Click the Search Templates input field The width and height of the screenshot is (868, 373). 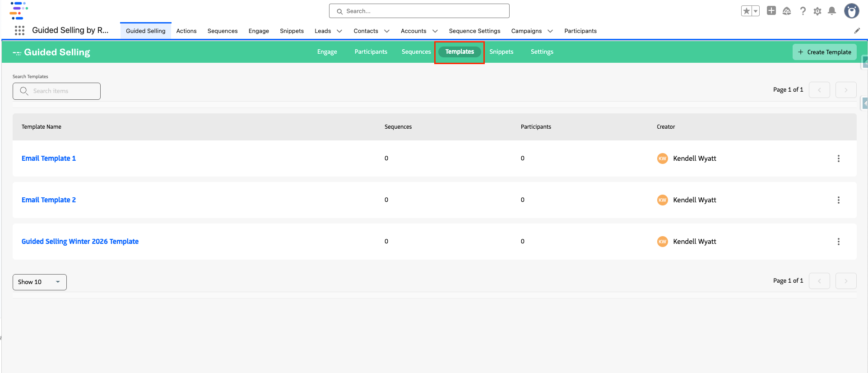(x=56, y=91)
